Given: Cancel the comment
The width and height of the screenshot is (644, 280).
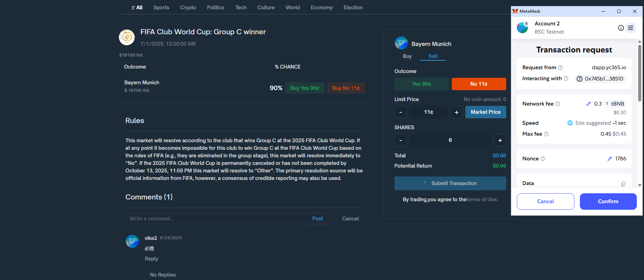Looking at the screenshot, I should pyautogui.click(x=350, y=219).
